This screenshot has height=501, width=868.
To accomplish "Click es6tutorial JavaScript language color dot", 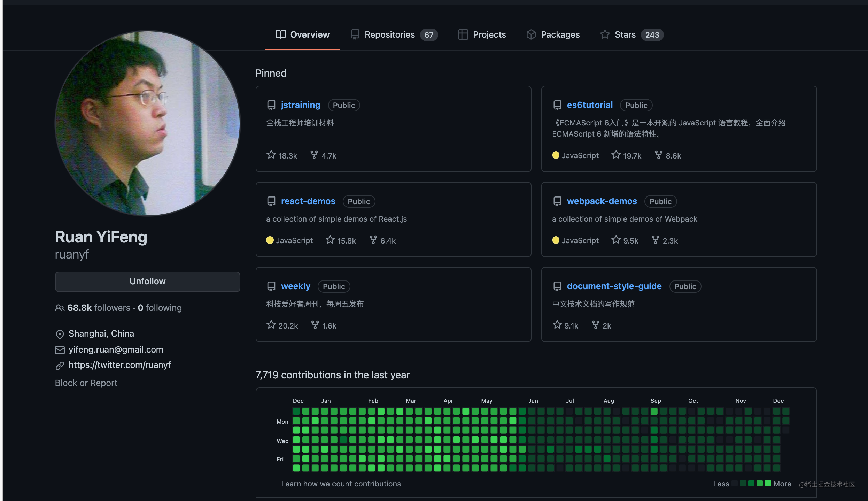I will click(x=556, y=155).
